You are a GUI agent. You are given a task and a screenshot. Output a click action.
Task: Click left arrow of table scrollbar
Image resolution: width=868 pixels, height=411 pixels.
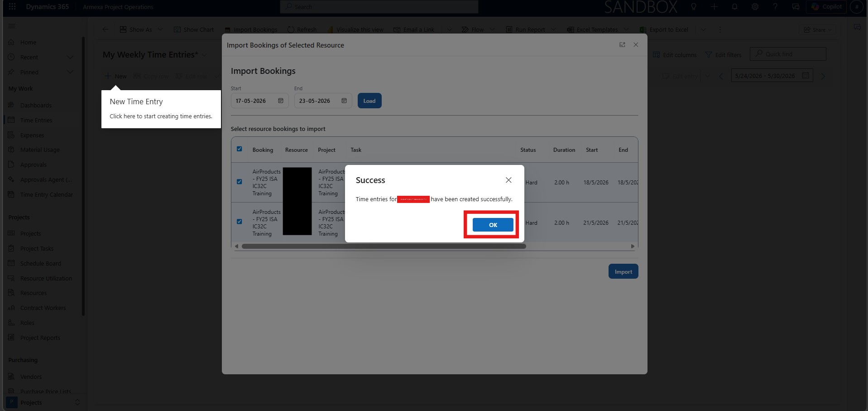[x=236, y=247]
